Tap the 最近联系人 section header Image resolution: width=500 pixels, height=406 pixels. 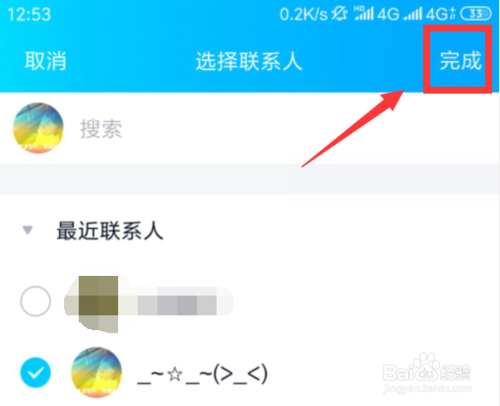coord(110,231)
